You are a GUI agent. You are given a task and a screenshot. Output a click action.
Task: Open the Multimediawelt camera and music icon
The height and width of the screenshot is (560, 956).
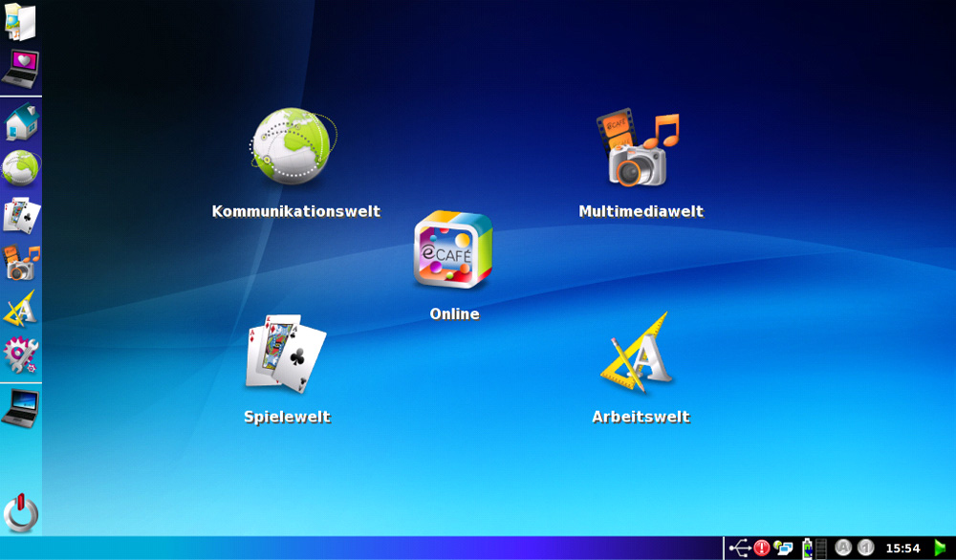pyautogui.click(x=638, y=148)
